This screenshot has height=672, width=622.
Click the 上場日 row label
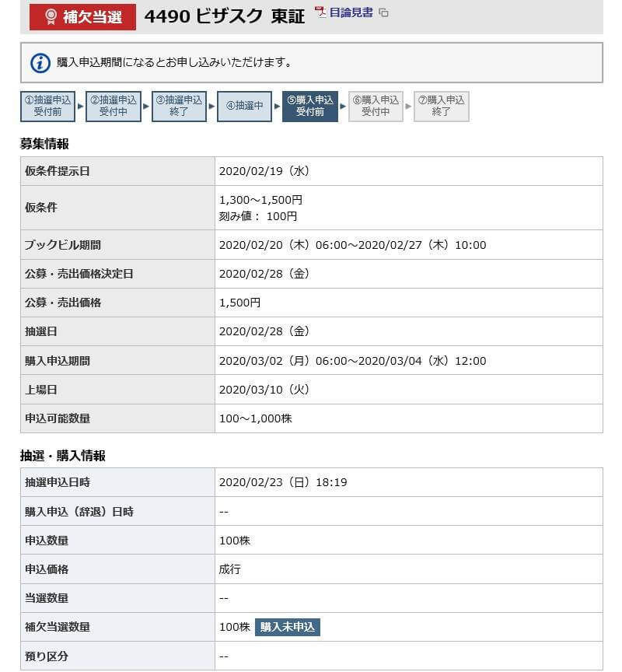[x=41, y=390]
